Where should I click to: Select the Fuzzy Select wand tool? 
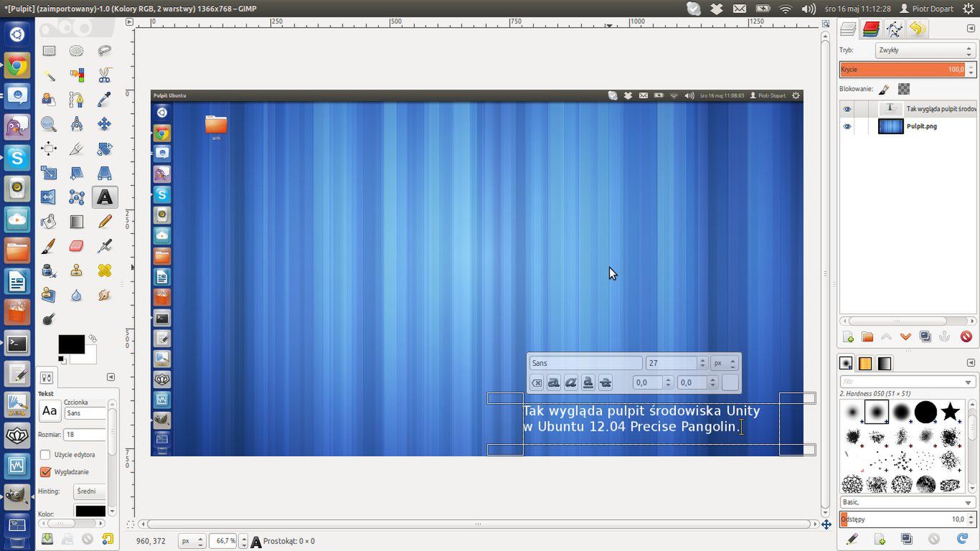pos(49,75)
